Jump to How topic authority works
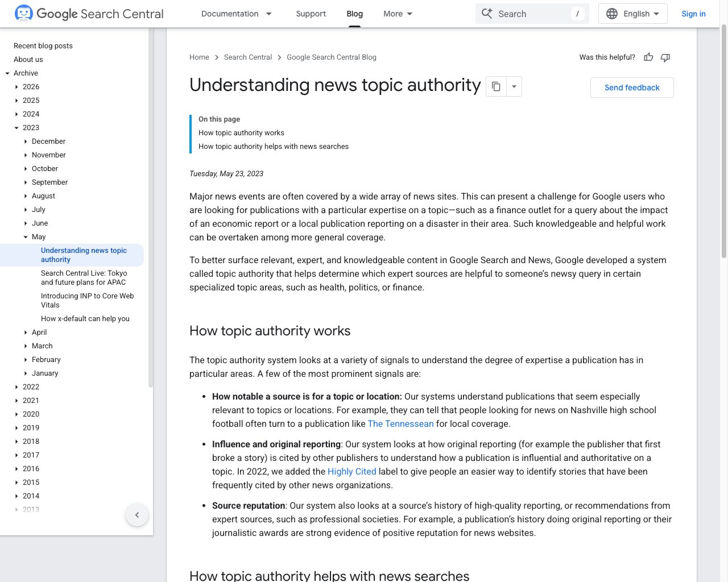 coord(241,133)
